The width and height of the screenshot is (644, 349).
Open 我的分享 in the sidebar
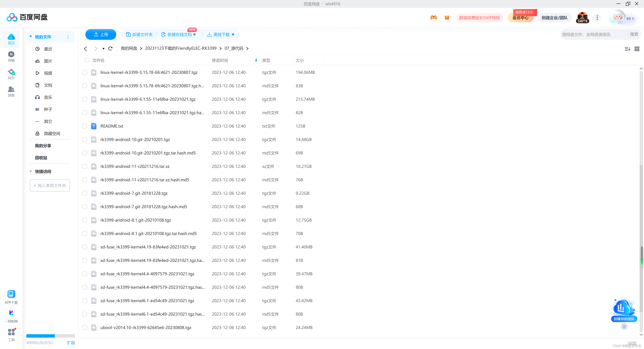[x=43, y=146]
